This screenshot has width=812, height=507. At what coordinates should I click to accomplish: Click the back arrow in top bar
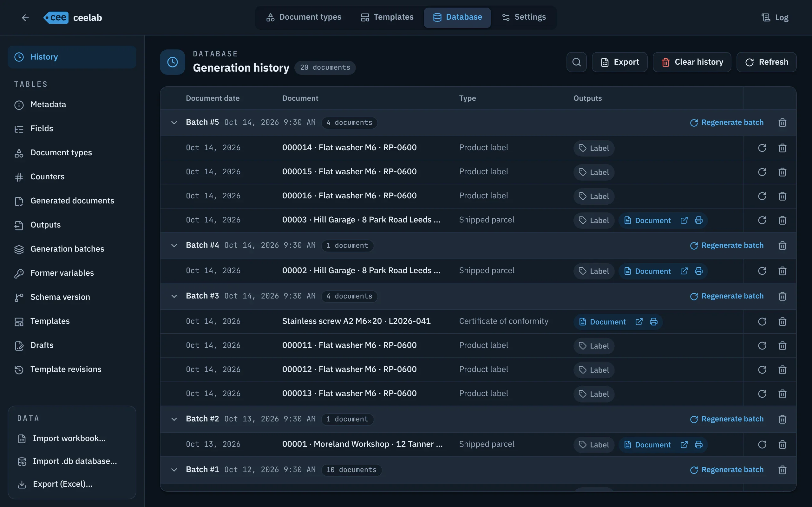coord(25,17)
